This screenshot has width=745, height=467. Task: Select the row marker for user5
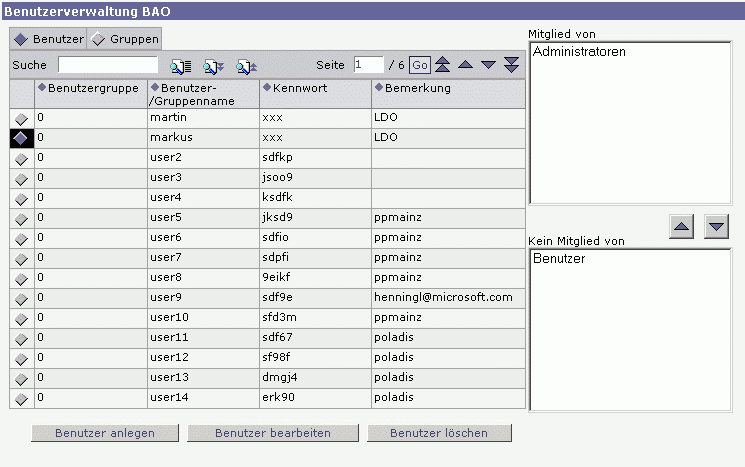click(21, 219)
